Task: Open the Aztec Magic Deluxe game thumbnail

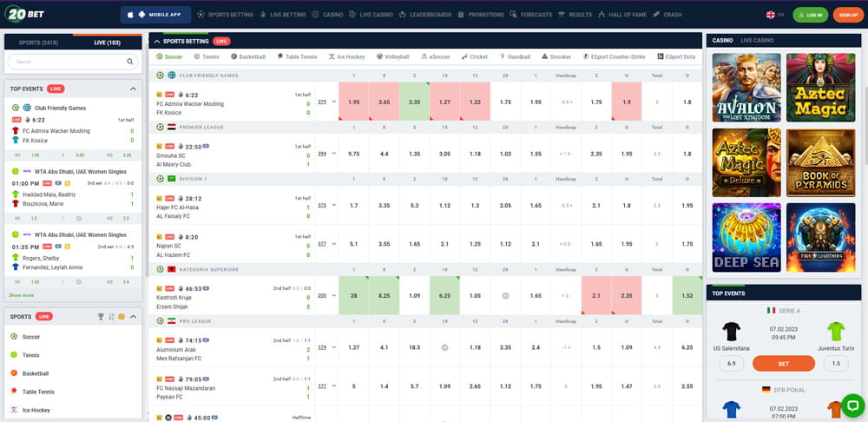Action: pos(746,163)
